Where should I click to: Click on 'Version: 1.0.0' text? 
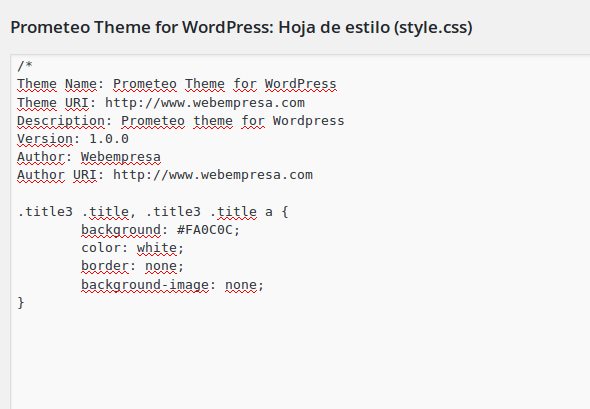(x=73, y=139)
